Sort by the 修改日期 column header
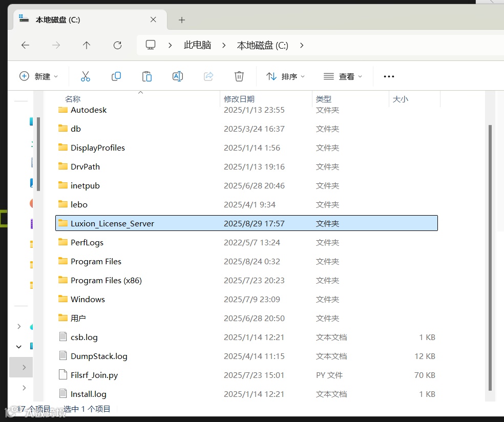The height and width of the screenshot is (422, 504). [x=239, y=99]
